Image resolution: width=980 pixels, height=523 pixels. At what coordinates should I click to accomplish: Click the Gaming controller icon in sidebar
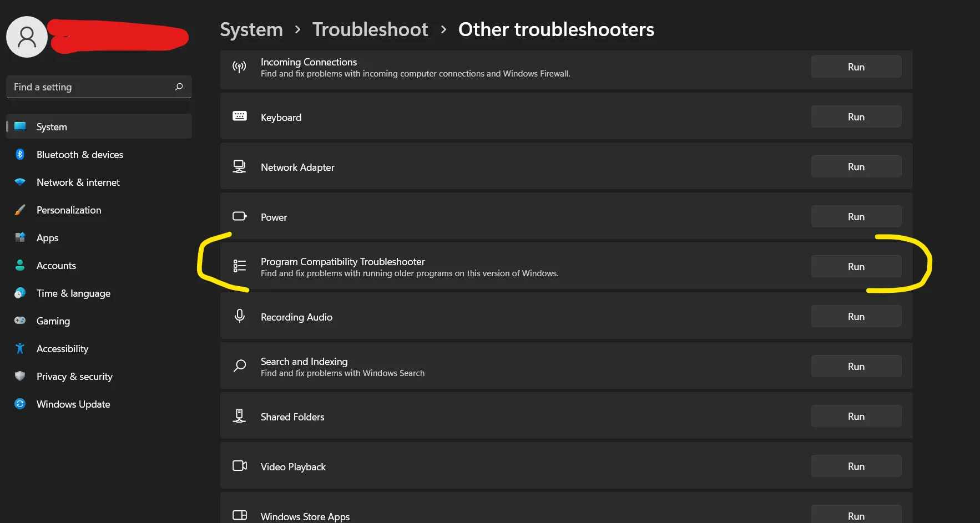[20, 321]
